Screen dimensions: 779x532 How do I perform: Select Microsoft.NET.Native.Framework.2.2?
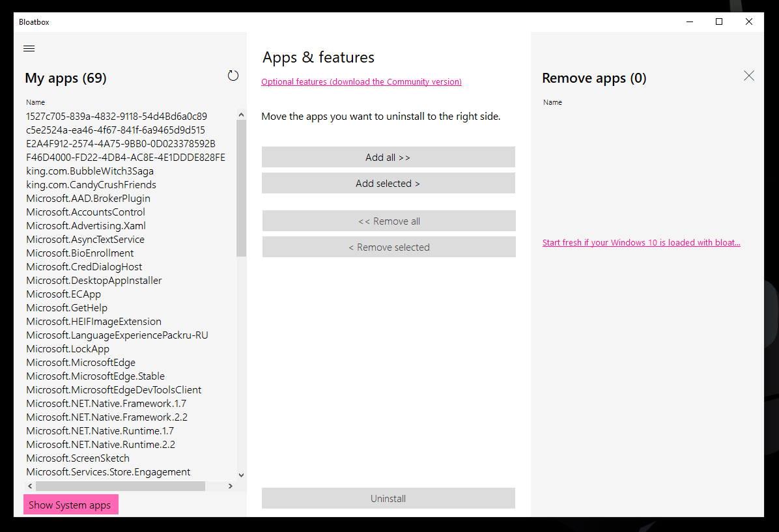(x=107, y=417)
